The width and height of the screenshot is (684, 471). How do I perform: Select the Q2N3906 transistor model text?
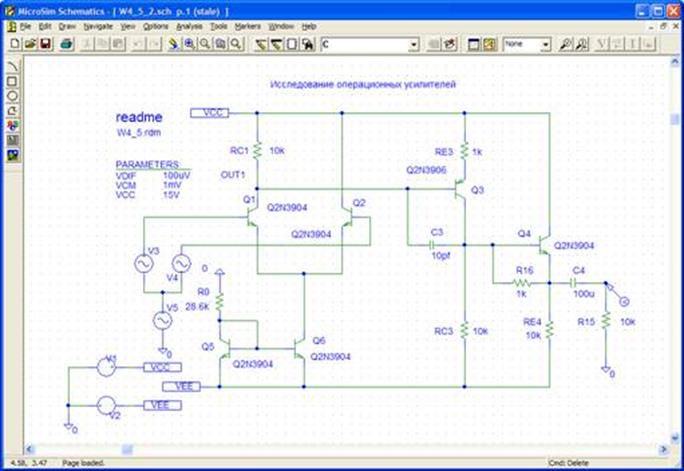tap(426, 170)
